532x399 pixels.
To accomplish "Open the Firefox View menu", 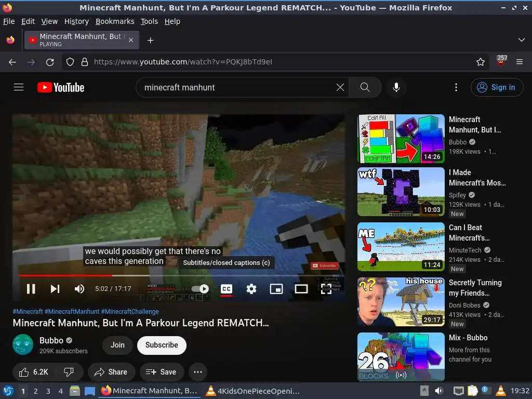I will pyautogui.click(x=49, y=21).
